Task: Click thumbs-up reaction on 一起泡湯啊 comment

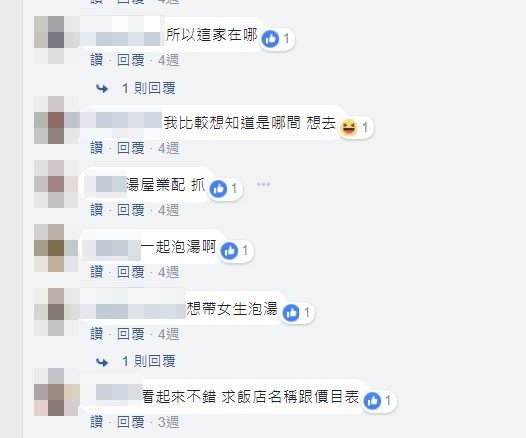Action: (x=229, y=251)
